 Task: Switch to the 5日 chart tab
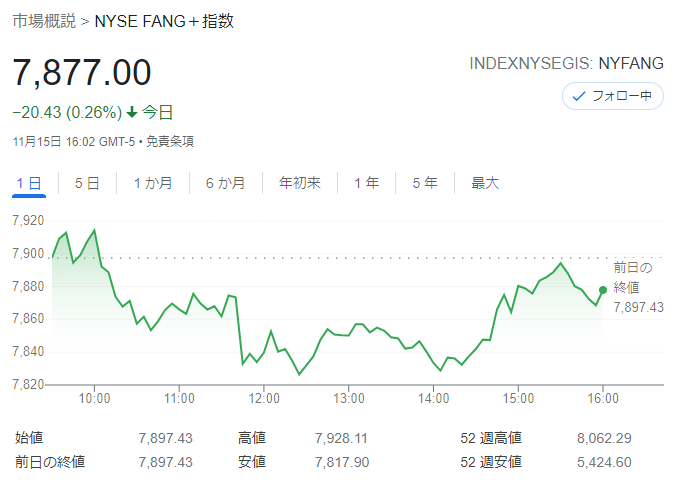[87, 183]
